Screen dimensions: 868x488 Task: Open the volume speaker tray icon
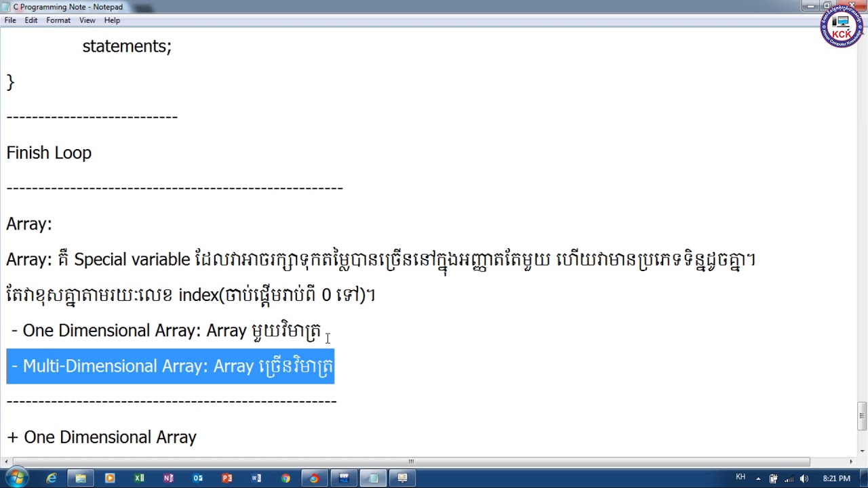(804, 479)
